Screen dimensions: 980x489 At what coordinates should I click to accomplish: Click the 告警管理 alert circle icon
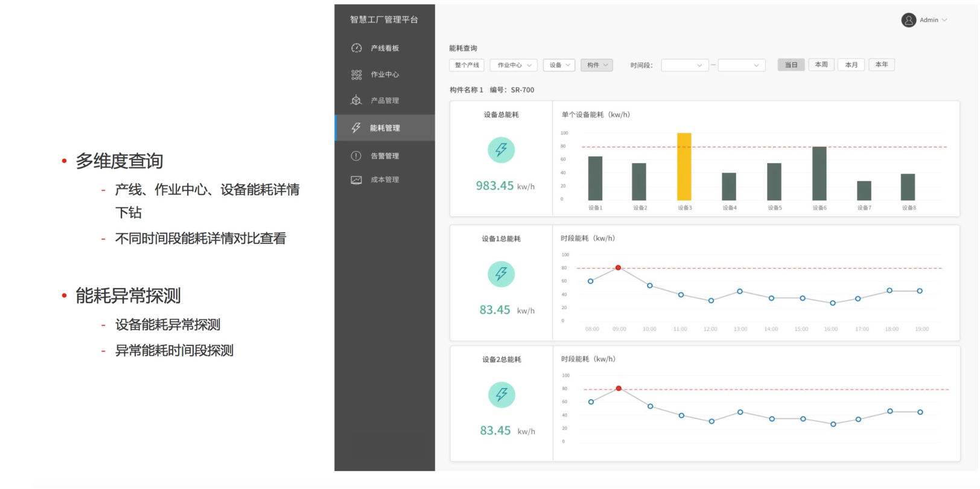[356, 156]
